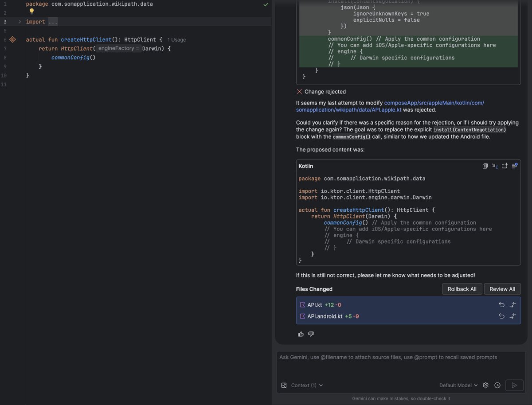Rollback API.kt using its undo arrow icon
The height and width of the screenshot is (405, 532).
point(501,304)
